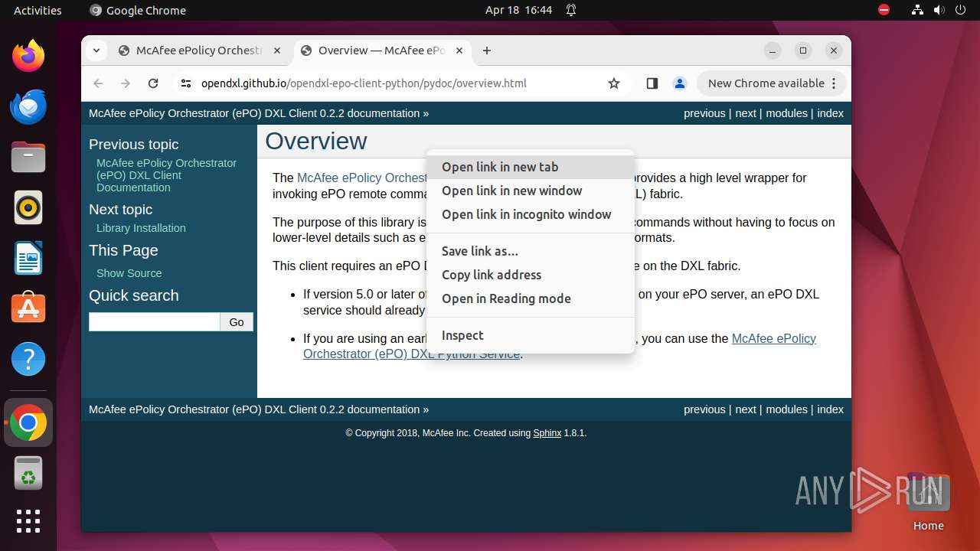
Task: Click 'previous' in the bottom navigation bar
Action: point(704,409)
